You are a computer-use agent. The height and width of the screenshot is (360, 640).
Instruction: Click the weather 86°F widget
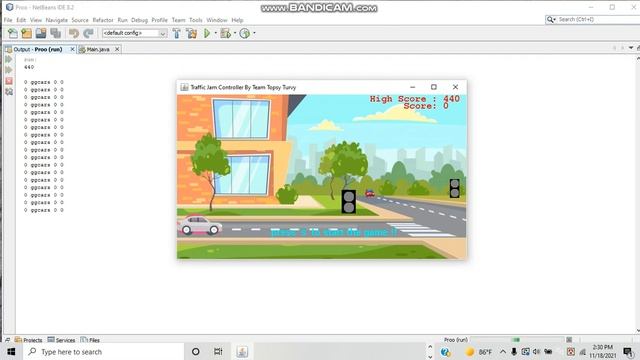coord(479,352)
